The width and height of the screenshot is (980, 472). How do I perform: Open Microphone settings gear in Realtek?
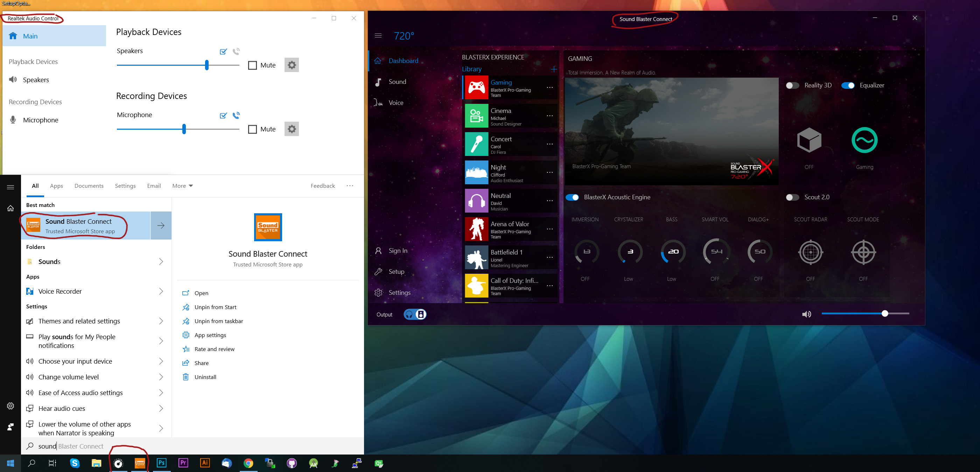coord(292,129)
